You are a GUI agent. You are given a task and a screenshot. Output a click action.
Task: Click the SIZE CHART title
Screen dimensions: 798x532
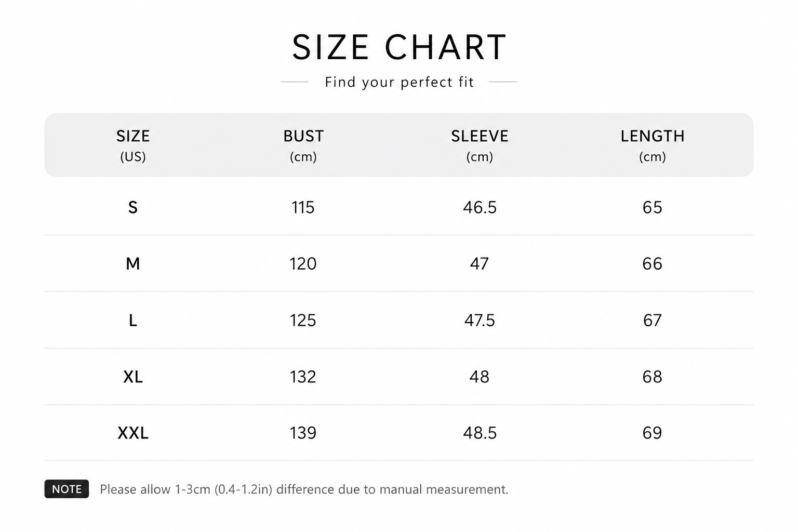coord(399,47)
